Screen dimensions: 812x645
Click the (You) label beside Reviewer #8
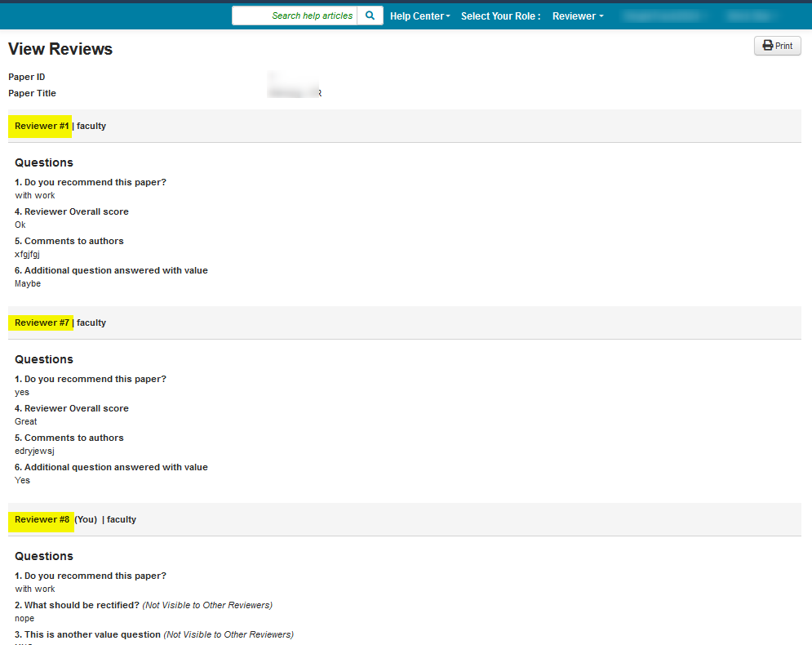[x=86, y=519]
